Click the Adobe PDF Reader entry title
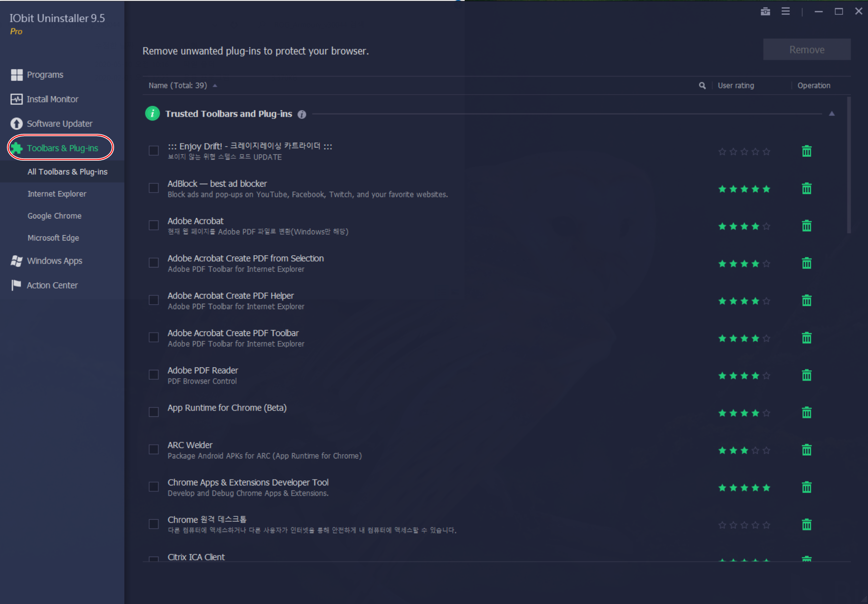 click(x=203, y=370)
